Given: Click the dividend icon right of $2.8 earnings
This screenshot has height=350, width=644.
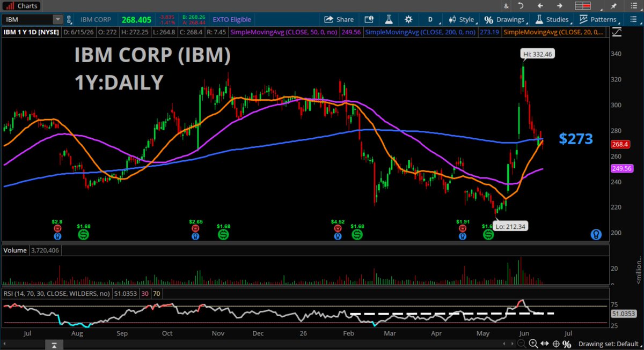Looking at the screenshot, I should tap(83, 235).
